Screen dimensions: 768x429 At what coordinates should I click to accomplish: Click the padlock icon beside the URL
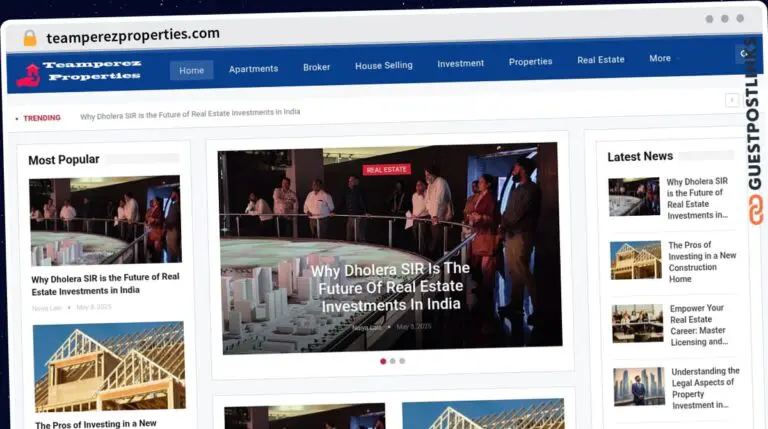pyautogui.click(x=30, y=38)
